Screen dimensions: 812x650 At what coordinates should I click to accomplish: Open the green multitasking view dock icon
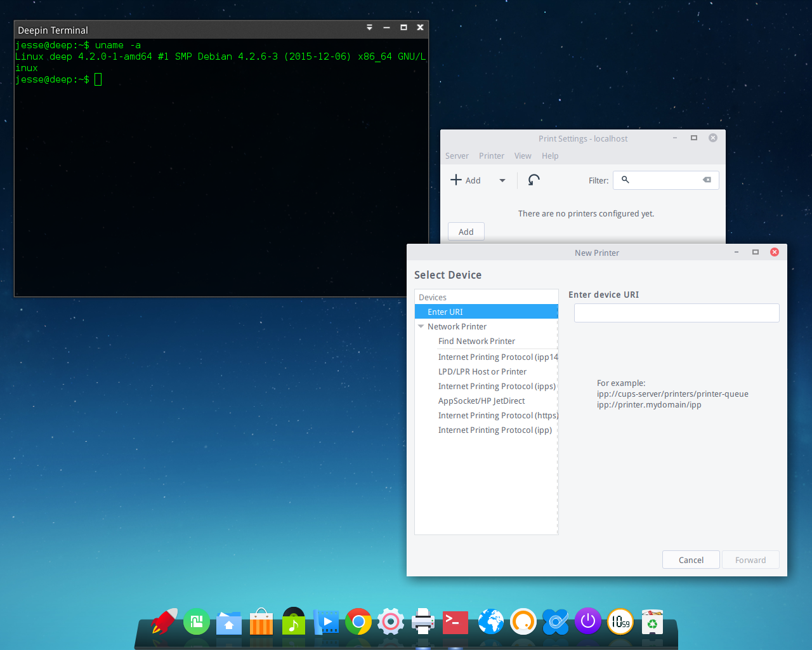pyautogui.click(x=197, y=621)
